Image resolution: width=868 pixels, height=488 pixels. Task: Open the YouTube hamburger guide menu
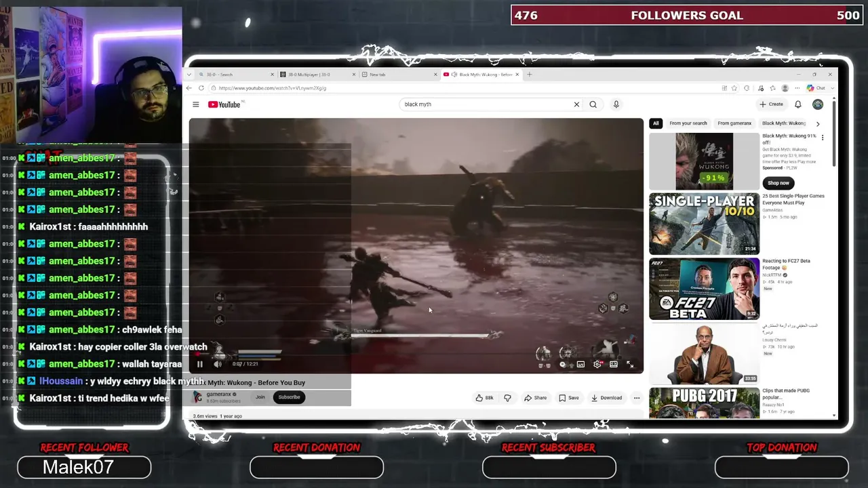tap(195, 104)
